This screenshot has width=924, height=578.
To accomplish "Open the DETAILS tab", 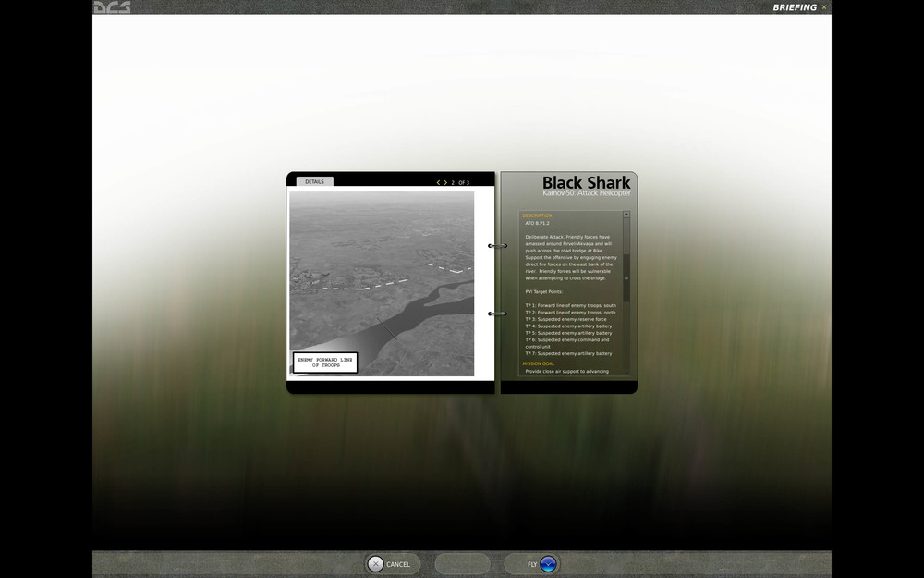I will point(315,181).
